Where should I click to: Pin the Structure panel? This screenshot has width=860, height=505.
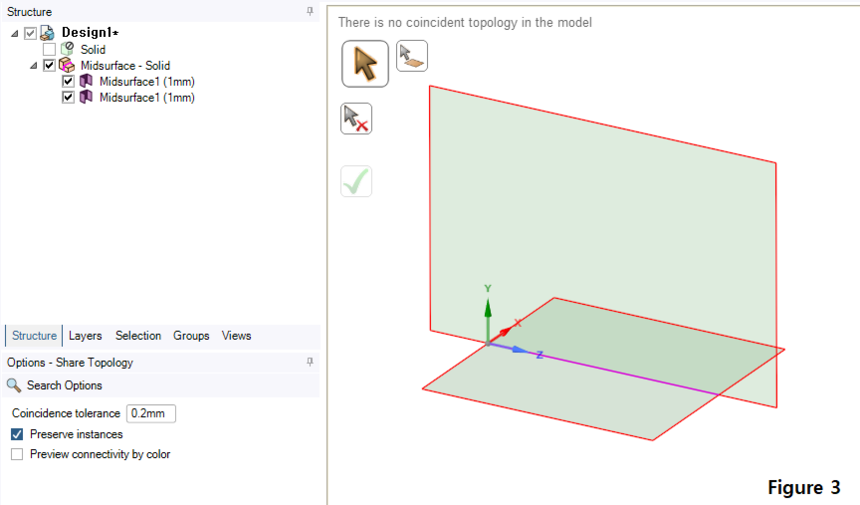pos(310,11)
